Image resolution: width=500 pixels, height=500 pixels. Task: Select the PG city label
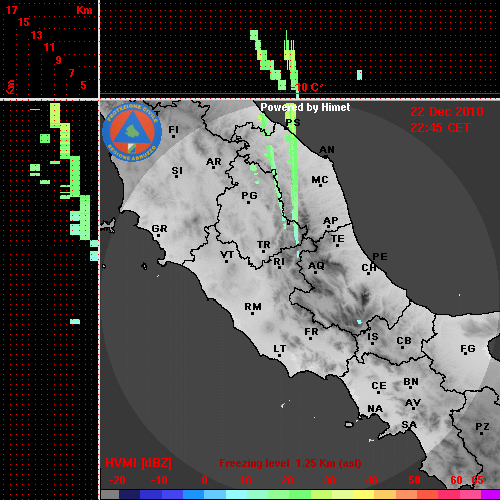249,195
